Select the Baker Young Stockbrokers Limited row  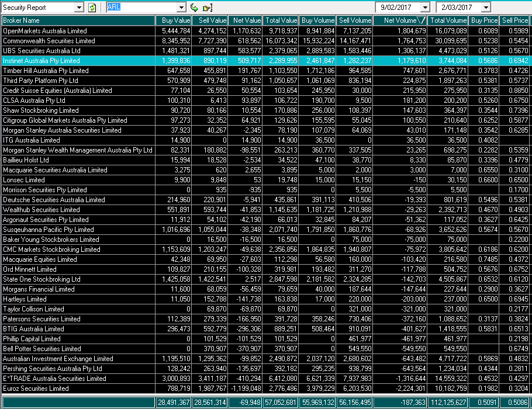pos(265,240)
